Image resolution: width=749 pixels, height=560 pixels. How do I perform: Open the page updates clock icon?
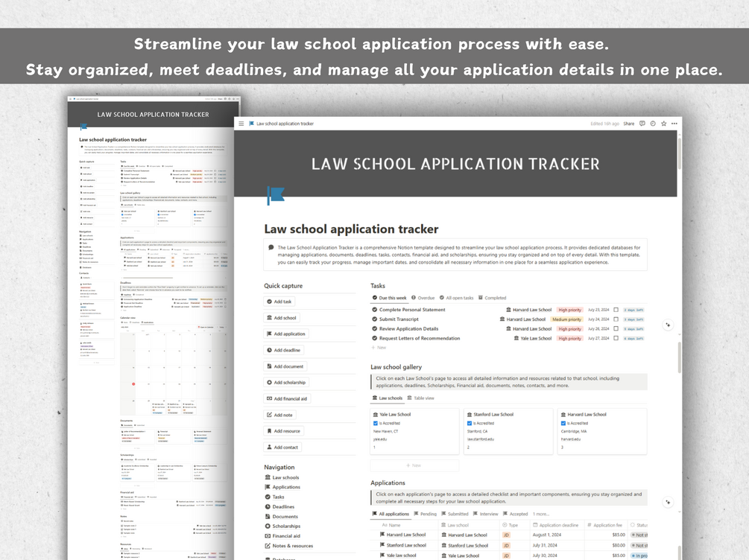pyautogui.click(x=653, y=124)
